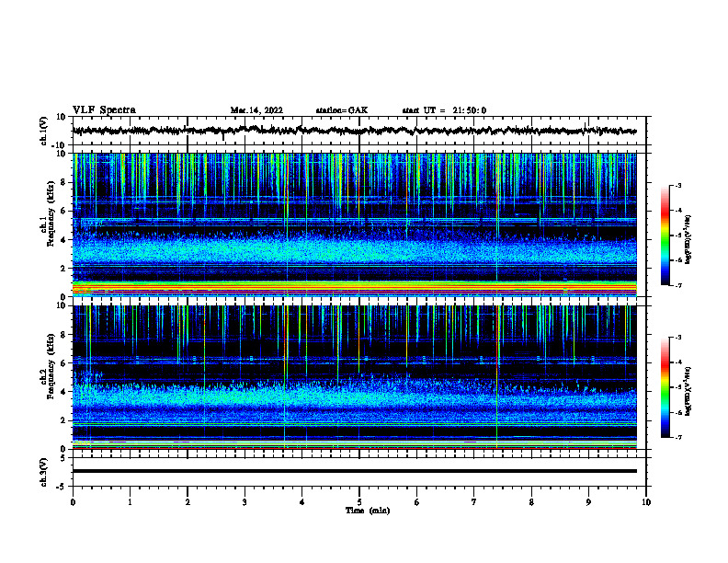
Task: Click the time axis tick label "10"
Action: click(x=646, y=502)
